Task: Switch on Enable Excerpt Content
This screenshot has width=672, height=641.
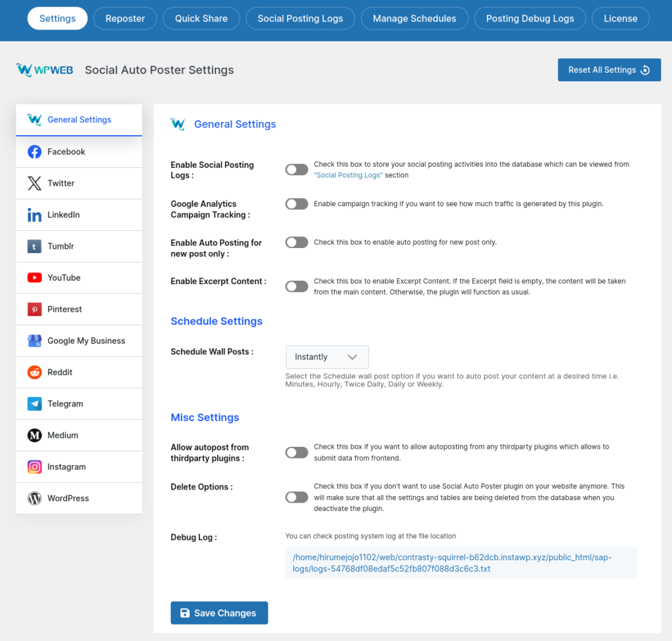Action: (297, 287)
